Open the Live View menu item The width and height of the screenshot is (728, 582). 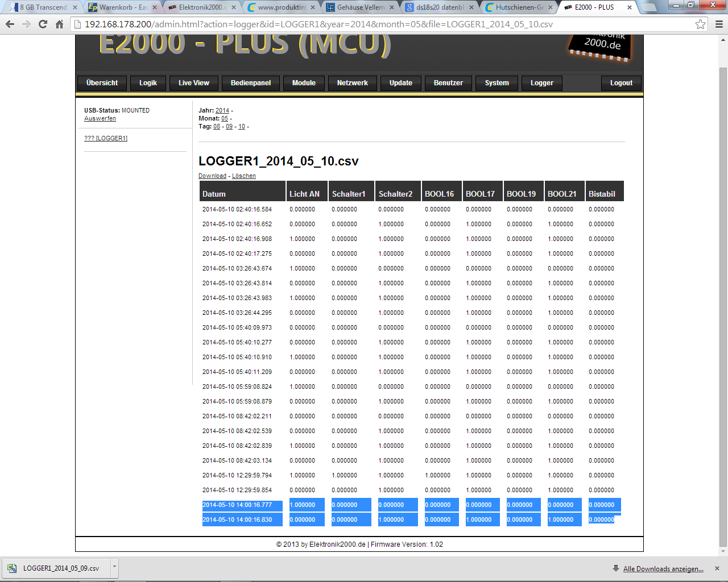[193, 83]
